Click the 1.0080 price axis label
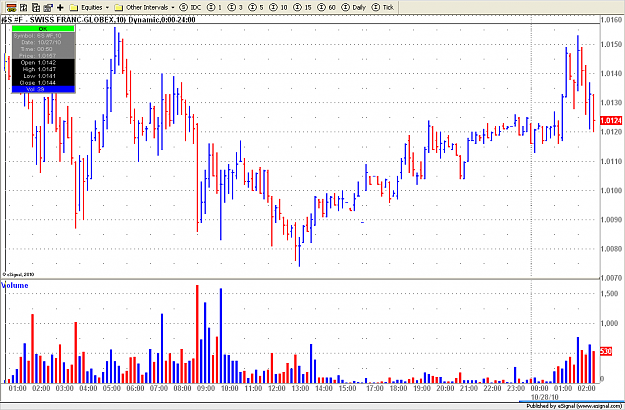Image resolution: width=625 pixels, height=410 pixels. [x=611, y=249]
